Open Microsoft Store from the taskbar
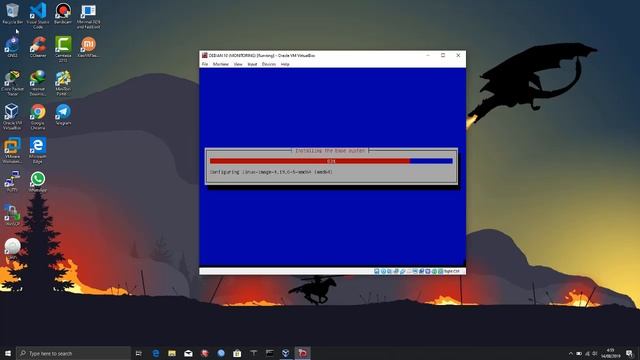Image resolution: width=640 pixels, height=360 pixels. pyautogui.click(x=237, y=353)
